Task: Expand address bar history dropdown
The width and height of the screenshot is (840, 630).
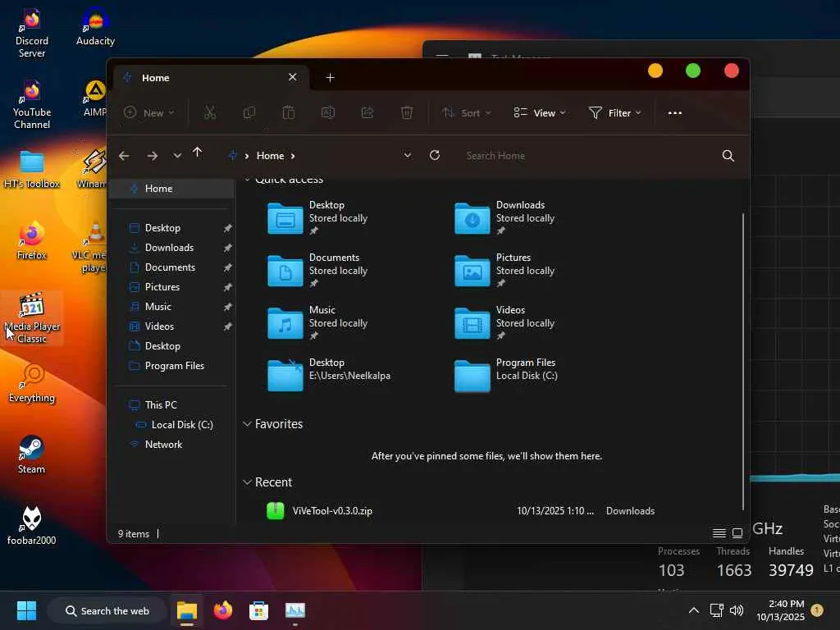Action: [407, 155]
